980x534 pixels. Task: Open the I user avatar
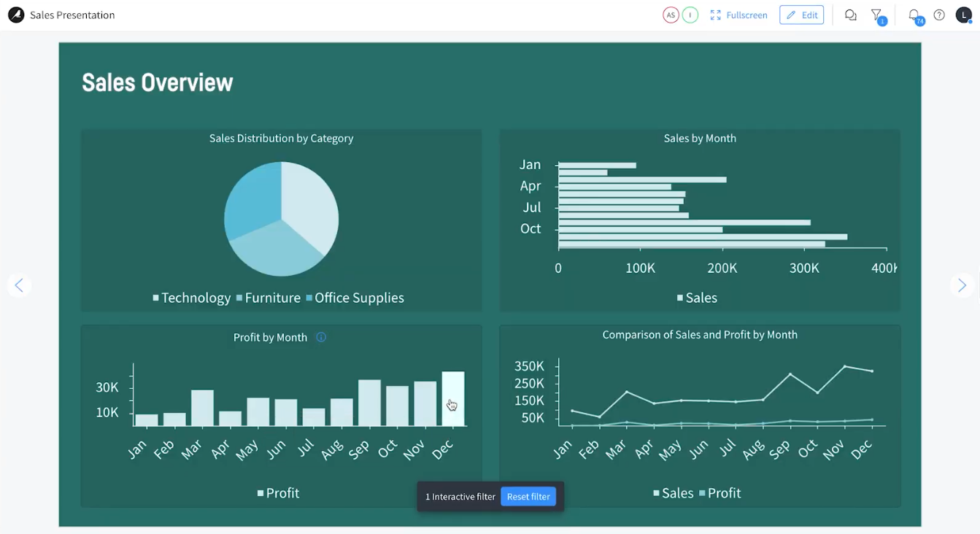coord(690,15)
